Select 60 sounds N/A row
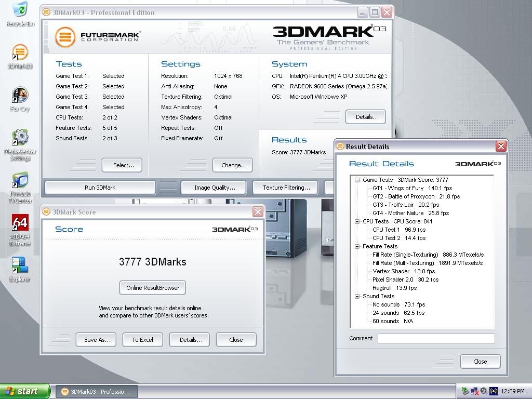The image size is (532, 399). click(393, 321)
